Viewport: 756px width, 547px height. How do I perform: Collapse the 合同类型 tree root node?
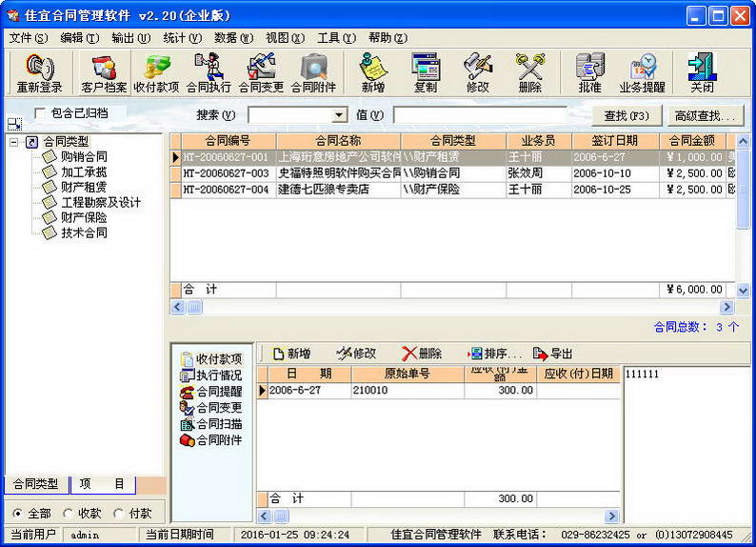point(14,142)
